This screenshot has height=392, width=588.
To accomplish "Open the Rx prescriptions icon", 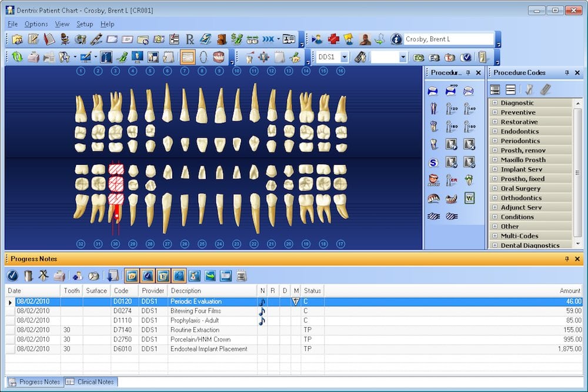I will tap(190, 39).
